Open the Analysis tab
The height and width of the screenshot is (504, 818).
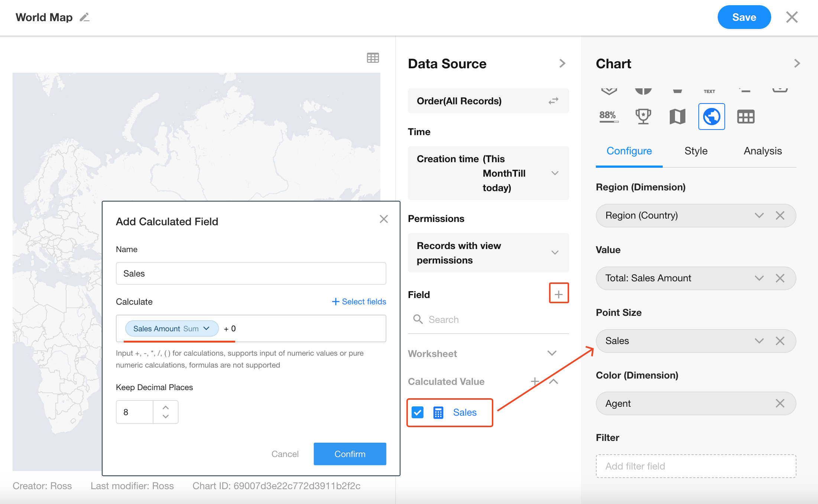762,151
